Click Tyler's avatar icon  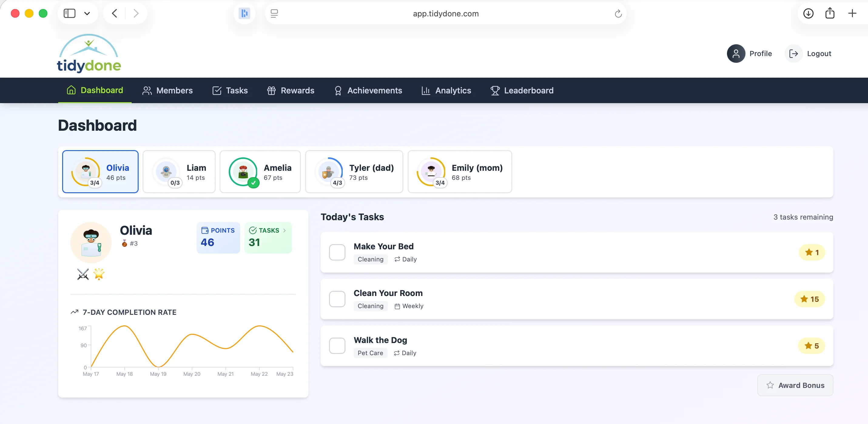[328, 171]
